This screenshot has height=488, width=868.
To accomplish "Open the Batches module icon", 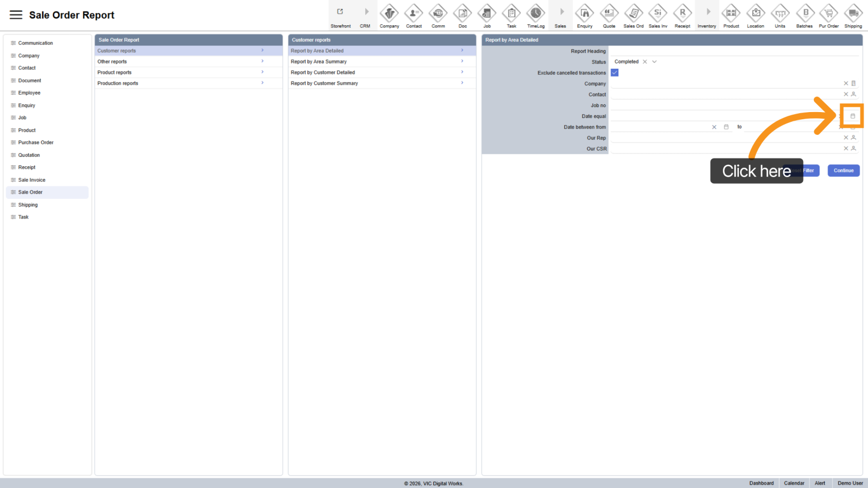I will click(804, 15).
